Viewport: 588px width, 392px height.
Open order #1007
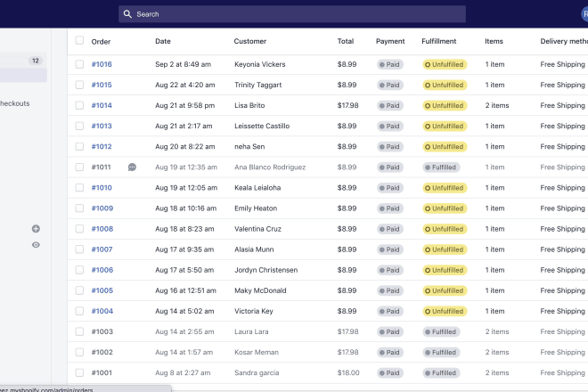pyautogui.click(x=102, y=249)
